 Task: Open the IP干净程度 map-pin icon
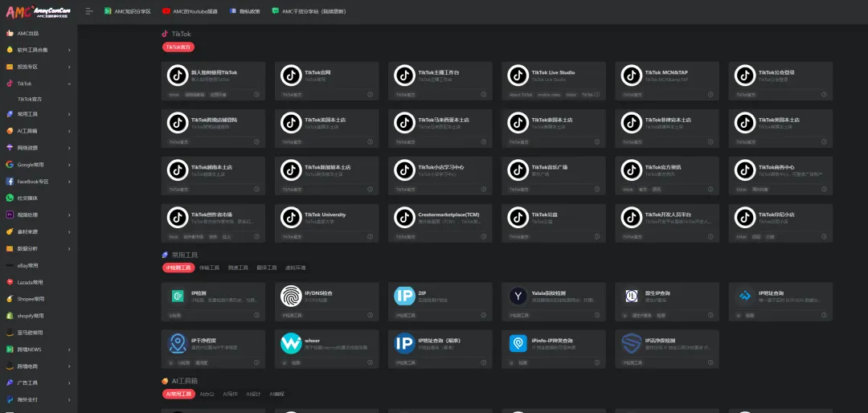pyautogui.click(x=178, y=343)
